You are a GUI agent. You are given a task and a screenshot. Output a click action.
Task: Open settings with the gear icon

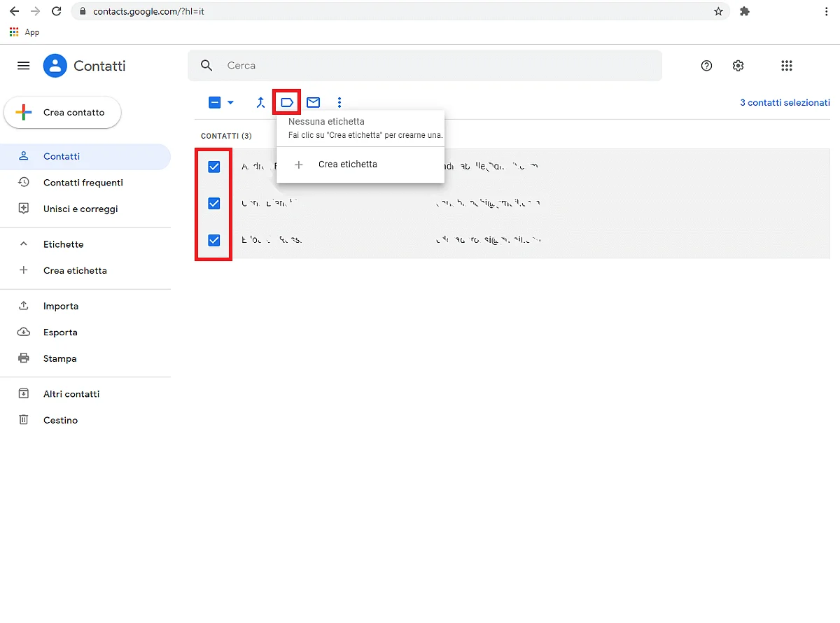pos(738,66)
